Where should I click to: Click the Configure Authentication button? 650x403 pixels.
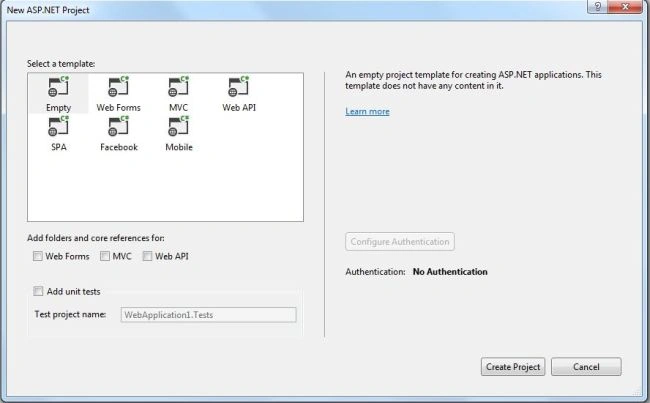click(400, 242)
